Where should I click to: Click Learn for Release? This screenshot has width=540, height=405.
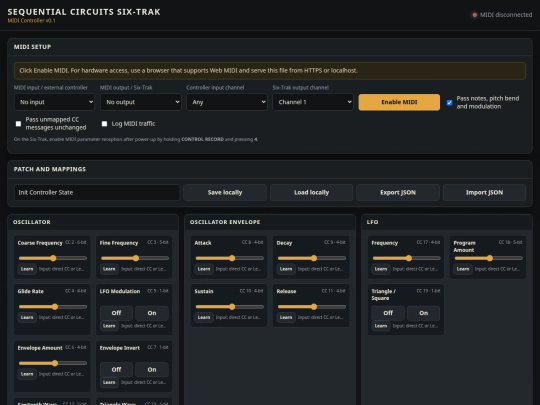click(x=286, y=317)
